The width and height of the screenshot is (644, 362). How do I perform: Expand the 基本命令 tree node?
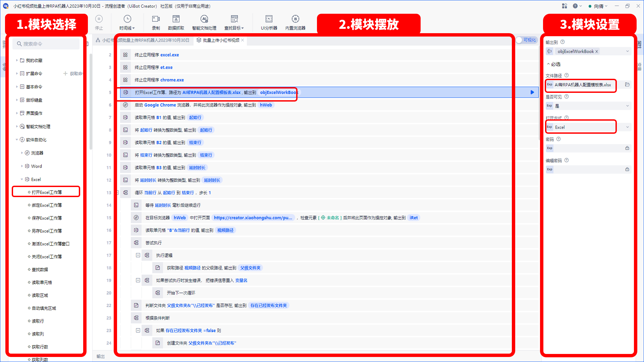click(x=17, y=87)
